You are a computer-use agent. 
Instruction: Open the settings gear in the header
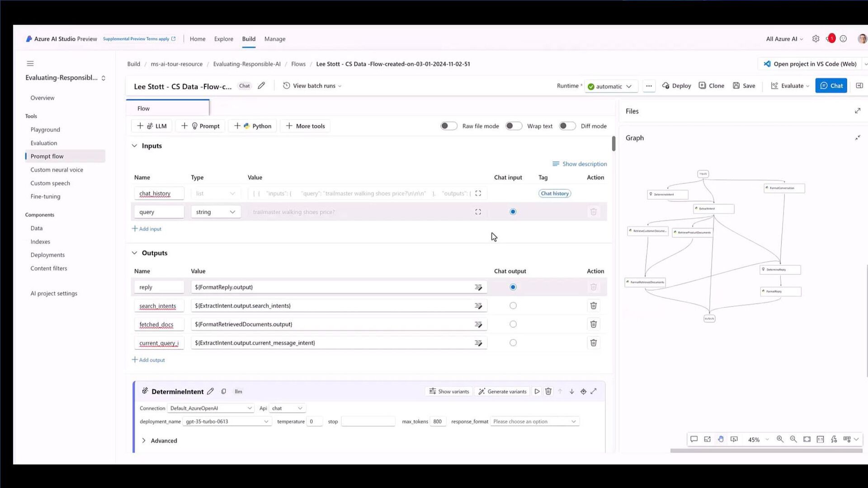(x=816, y=39)
